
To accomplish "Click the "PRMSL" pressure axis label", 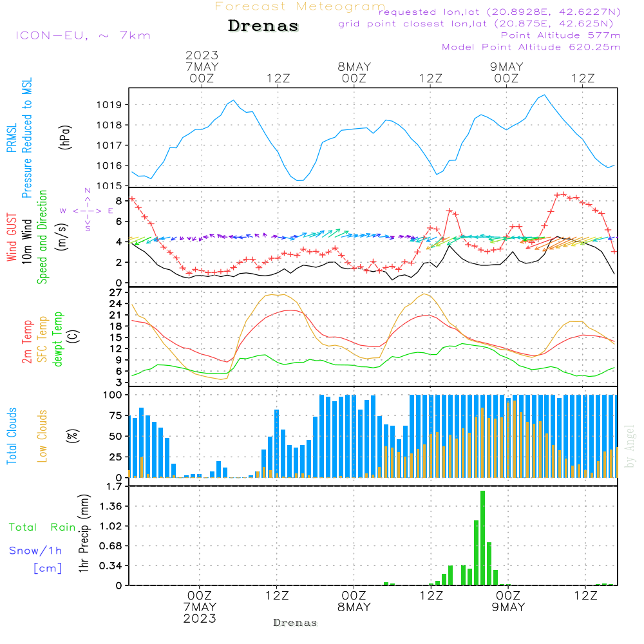I will click(12, 137).
